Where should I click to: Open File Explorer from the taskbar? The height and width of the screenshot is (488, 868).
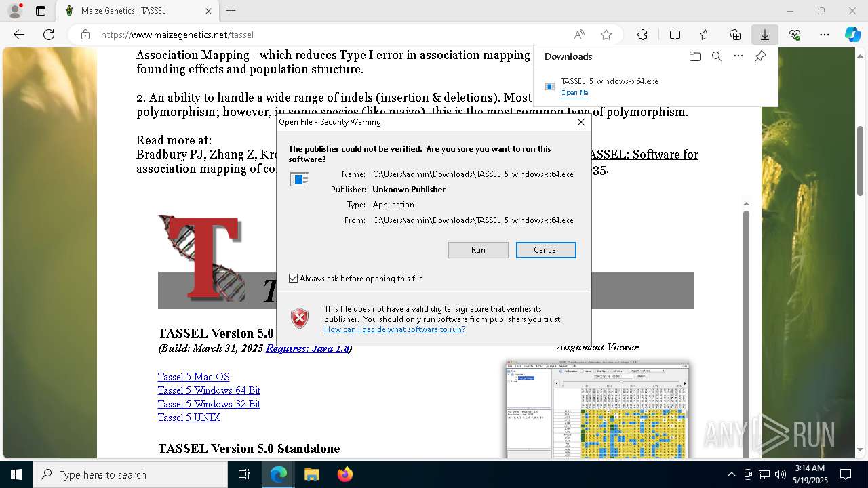point(311,474)
